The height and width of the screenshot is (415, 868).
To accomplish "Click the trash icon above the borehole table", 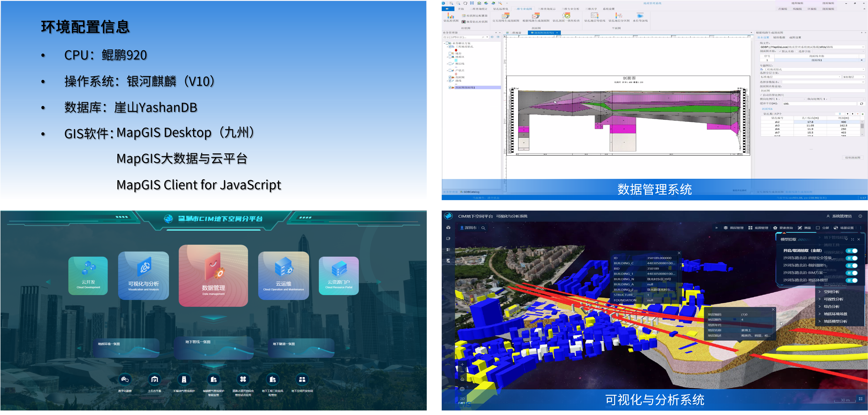I will pyautogui.click(x=840, y=114).
